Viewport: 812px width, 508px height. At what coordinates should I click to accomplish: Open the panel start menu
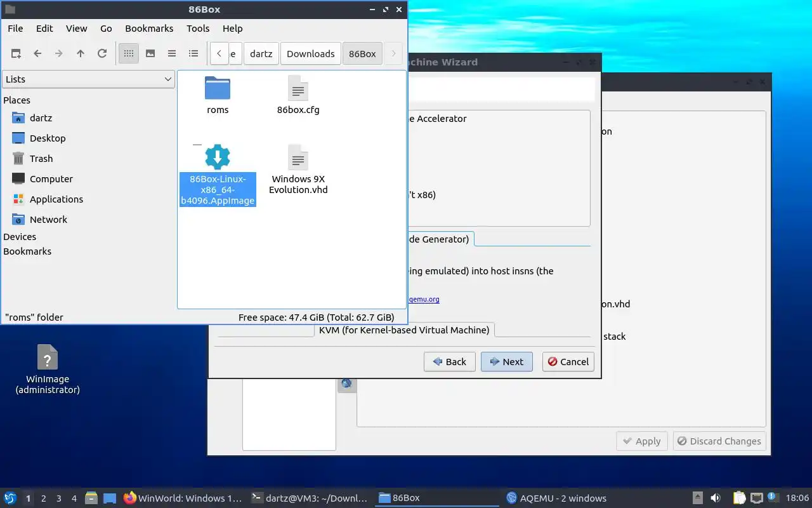[x=10, y=498]
